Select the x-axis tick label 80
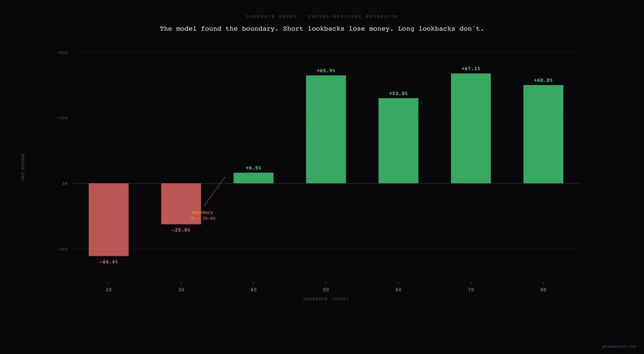 click(543, 290)
